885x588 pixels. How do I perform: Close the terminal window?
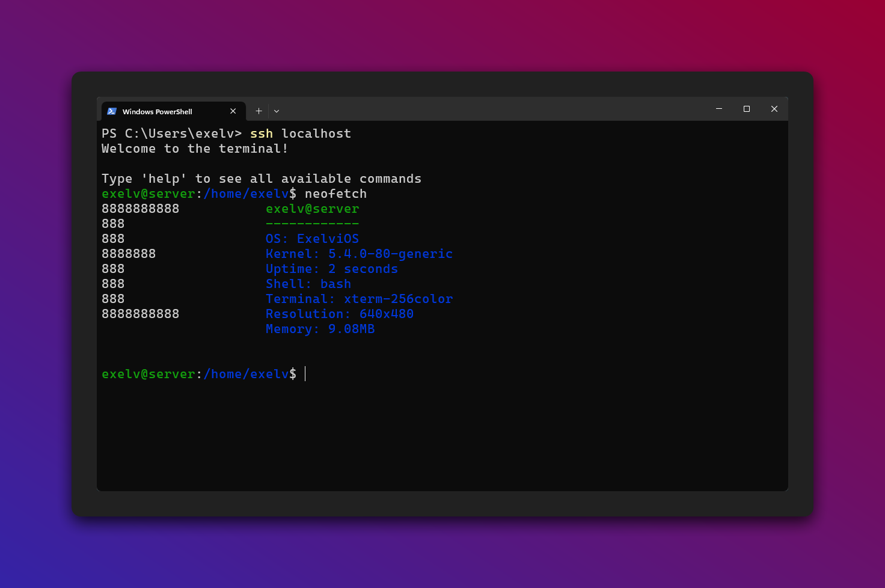[774, 109]
